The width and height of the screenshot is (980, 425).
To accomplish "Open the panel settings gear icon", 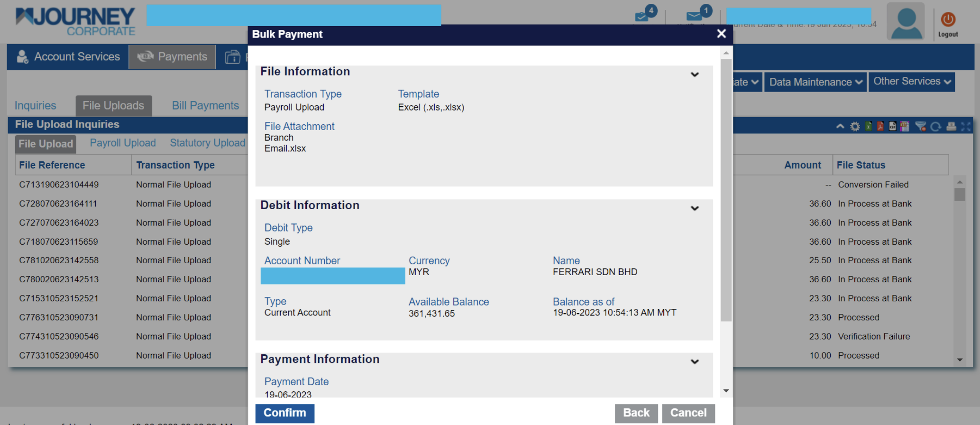I will 855,127.
